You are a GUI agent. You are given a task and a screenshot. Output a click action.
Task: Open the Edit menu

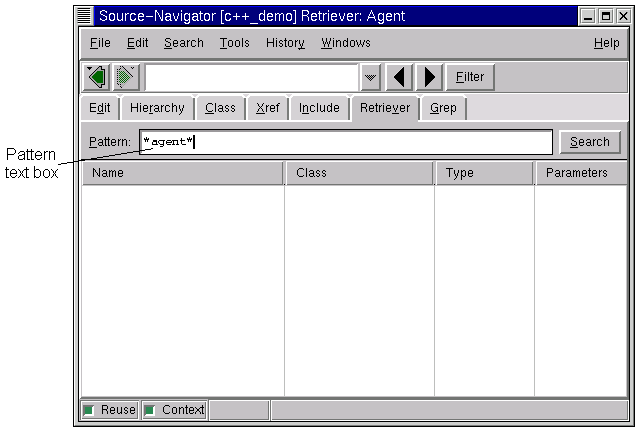click(x=137, y=43)
